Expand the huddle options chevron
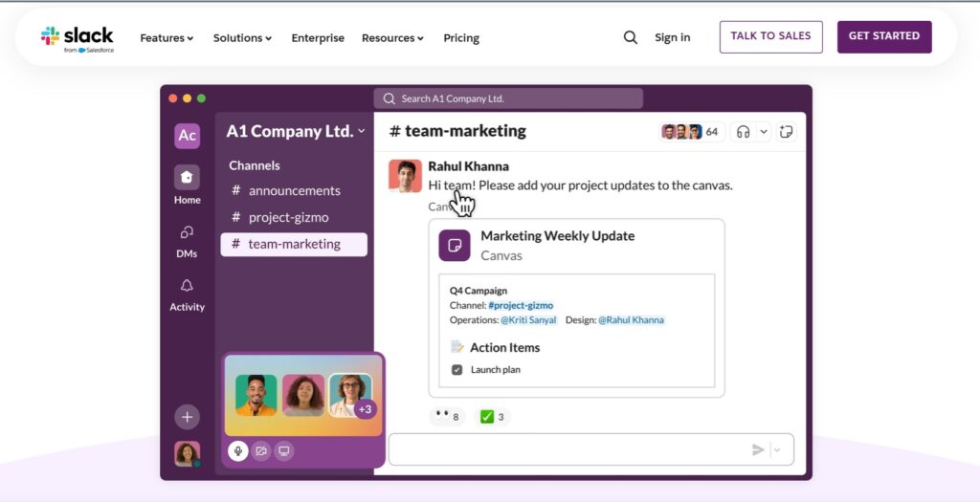Viewport: 980px width, 502px height. click(763, 132)
